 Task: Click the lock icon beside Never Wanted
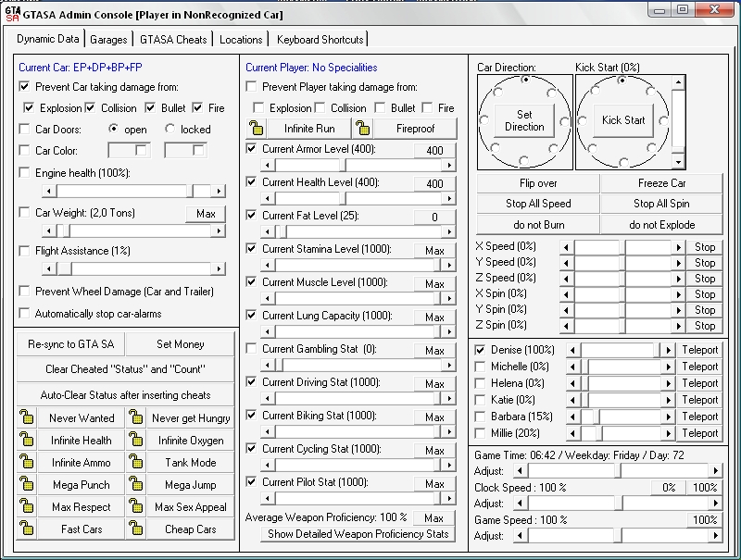click(27, 418)
